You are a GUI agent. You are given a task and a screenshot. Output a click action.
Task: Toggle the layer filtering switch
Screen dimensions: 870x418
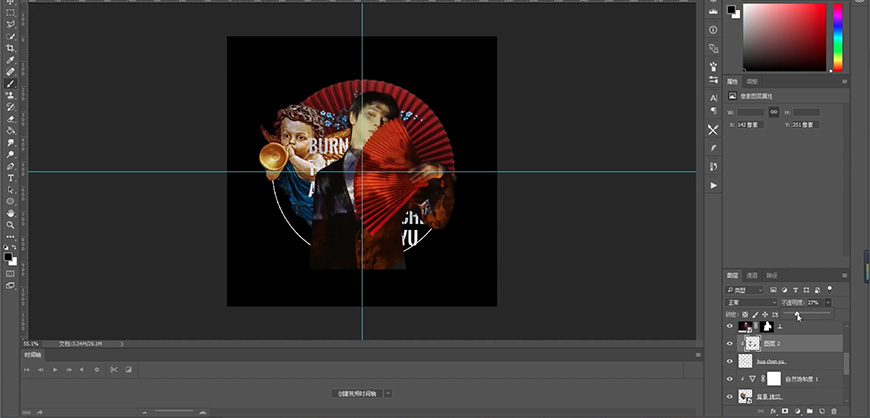(829, 289)
